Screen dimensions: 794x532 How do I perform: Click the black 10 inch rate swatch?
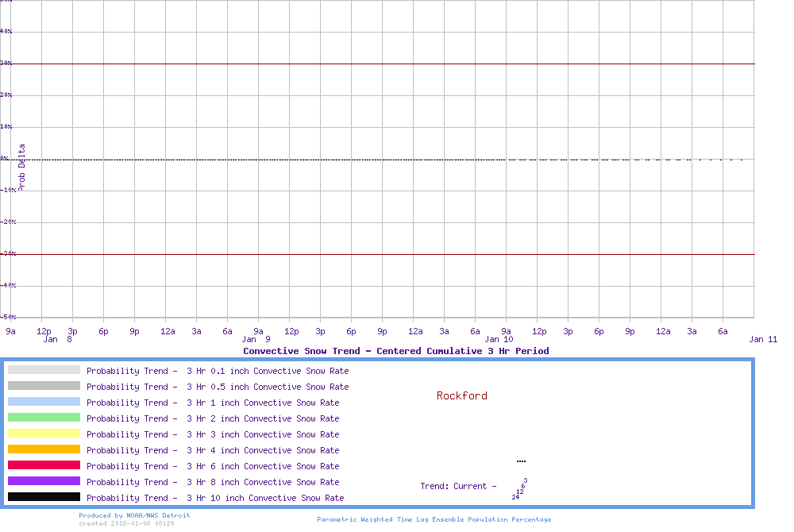tap(44, 497)
